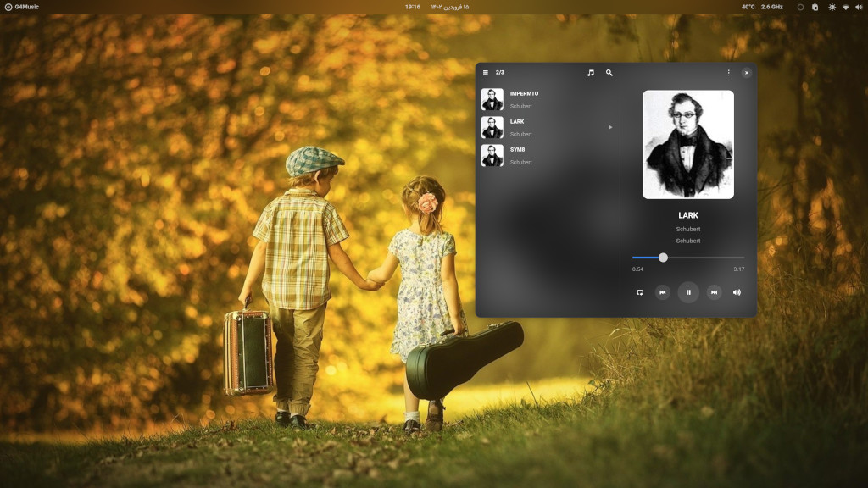The height and width of the screenshot is (488, 868).
Task: Click the clipboard indicator in top bar
Action: click(x=815, y=7)
